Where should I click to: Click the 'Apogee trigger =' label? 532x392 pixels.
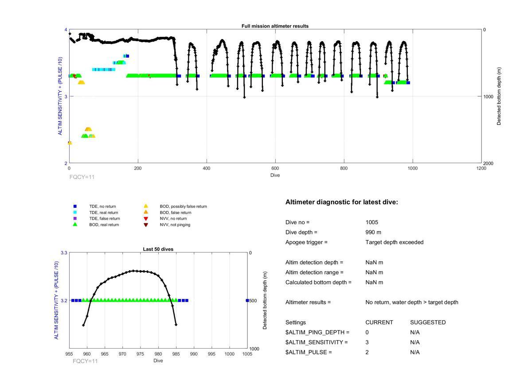tap(306, 242)
